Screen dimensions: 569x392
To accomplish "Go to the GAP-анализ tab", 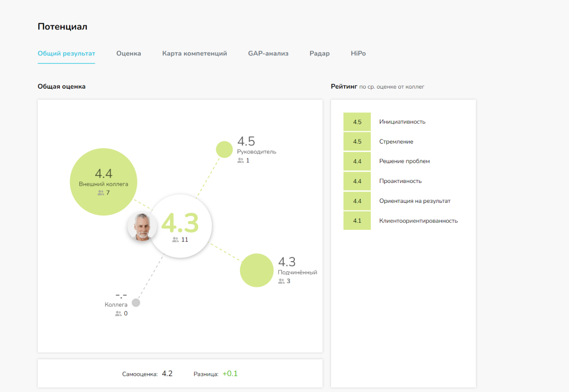I will click(268, 54).
